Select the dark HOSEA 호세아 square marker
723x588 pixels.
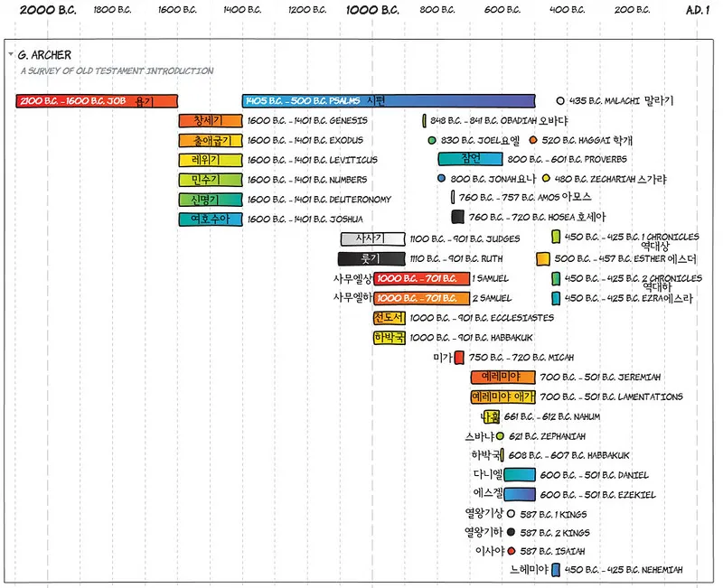[x=456, y=216]
